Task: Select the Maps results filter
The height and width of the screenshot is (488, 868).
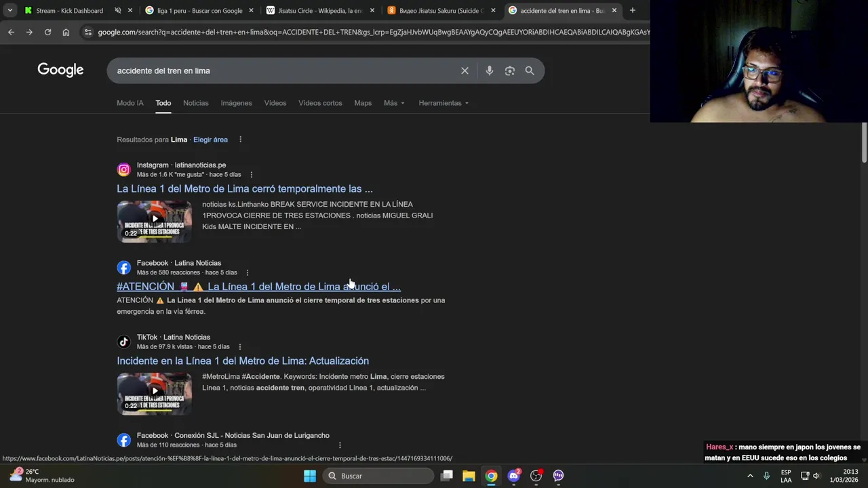Action: click(x=363, y=103)
